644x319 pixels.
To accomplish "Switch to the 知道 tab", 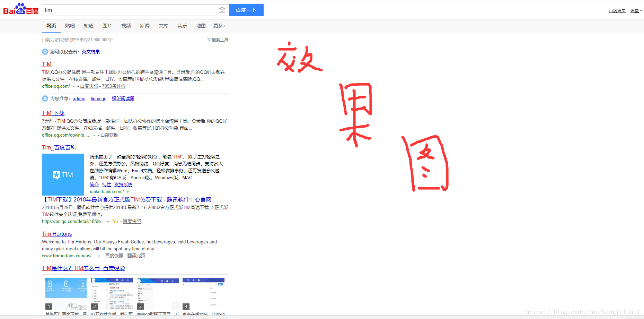I will [89, 26].
